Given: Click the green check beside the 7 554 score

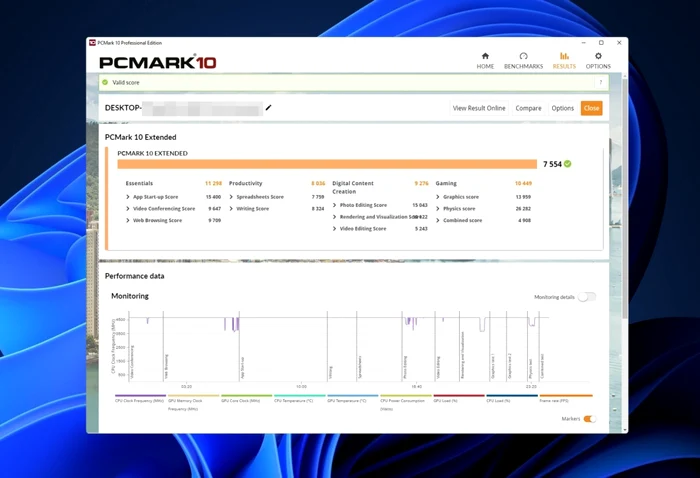Looking at the screenshot, I should tap(567, 164).
